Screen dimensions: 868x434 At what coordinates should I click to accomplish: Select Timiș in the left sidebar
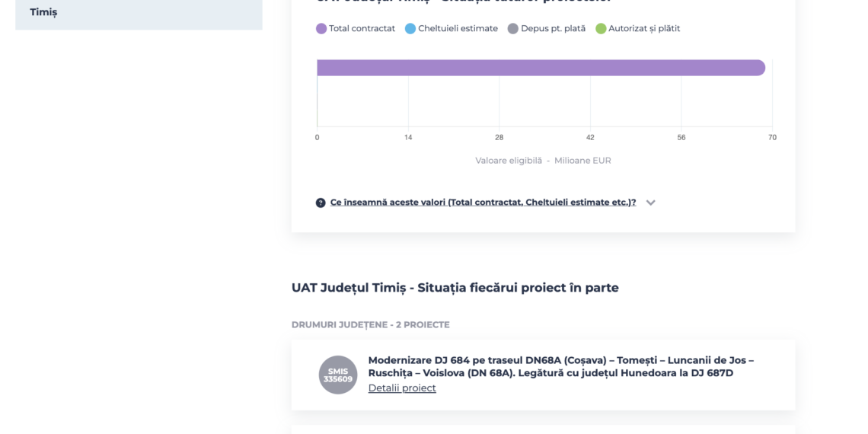(43, 12)
